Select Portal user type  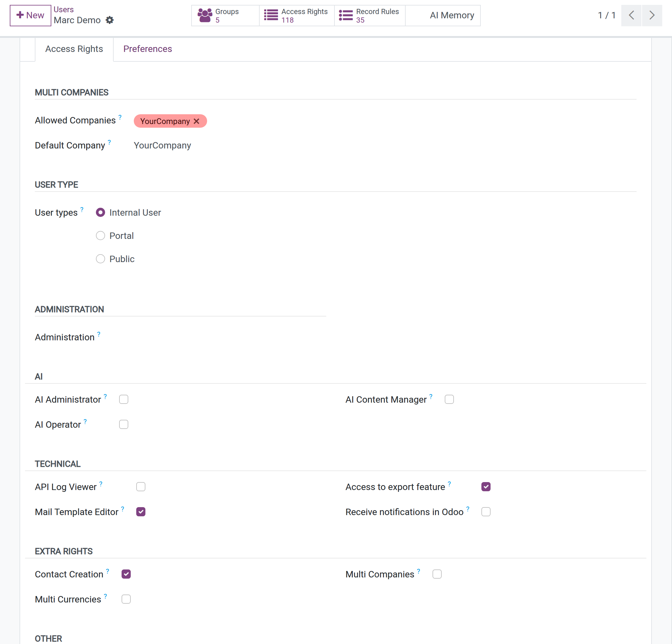tap(100, 236)
